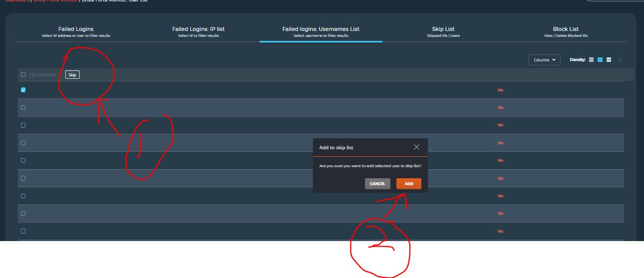This screenshot has width=644, height=278.
Task: Click the refresh icon beside density options
Action: 620,60
